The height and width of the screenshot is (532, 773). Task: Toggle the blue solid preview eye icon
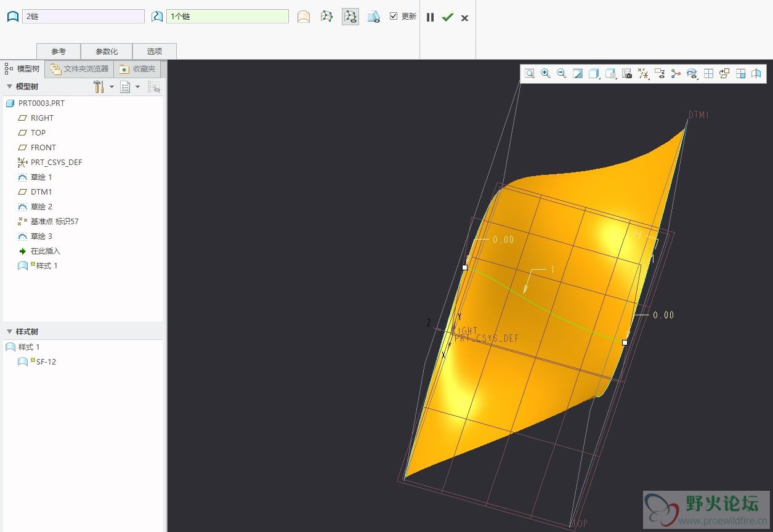click(374, 17)
